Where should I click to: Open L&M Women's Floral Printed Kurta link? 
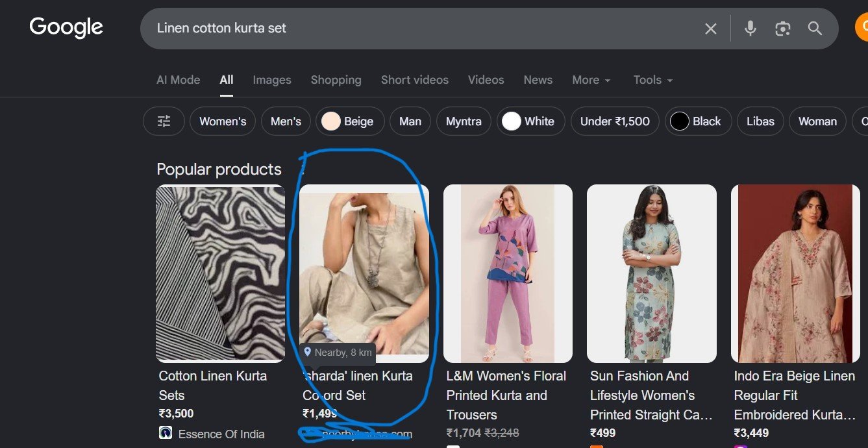(x=506, y=395)
